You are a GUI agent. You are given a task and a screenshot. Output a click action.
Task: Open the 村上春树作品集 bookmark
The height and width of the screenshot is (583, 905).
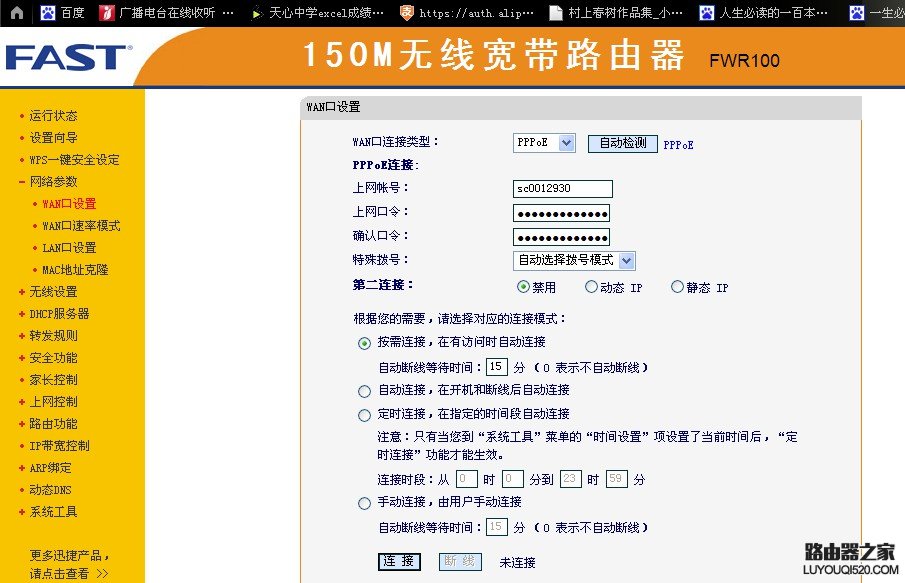coord(616,13)
